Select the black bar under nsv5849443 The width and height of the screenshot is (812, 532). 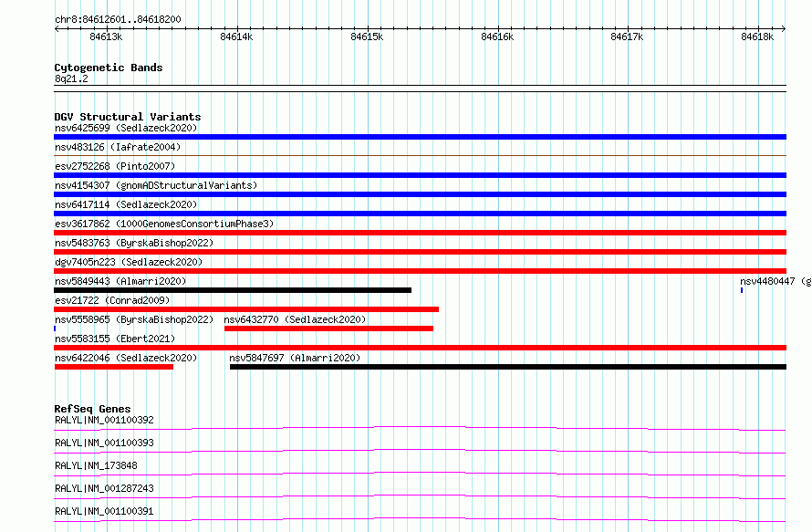(233, 290)
